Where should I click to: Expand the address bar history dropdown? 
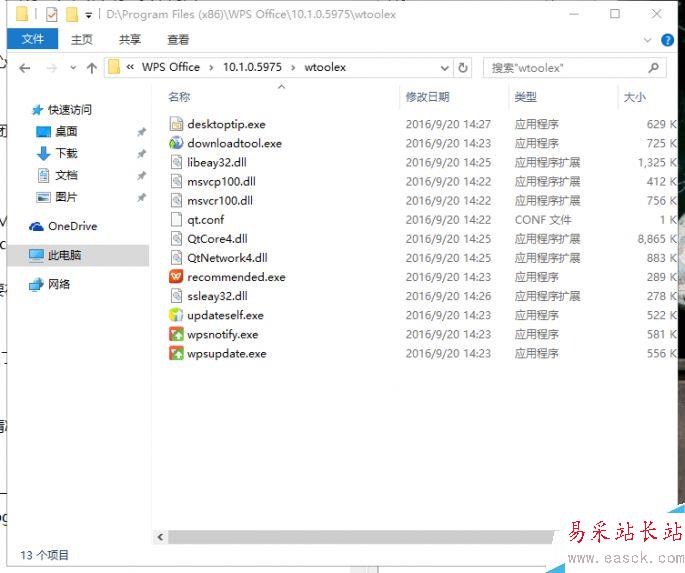point(445,68)
